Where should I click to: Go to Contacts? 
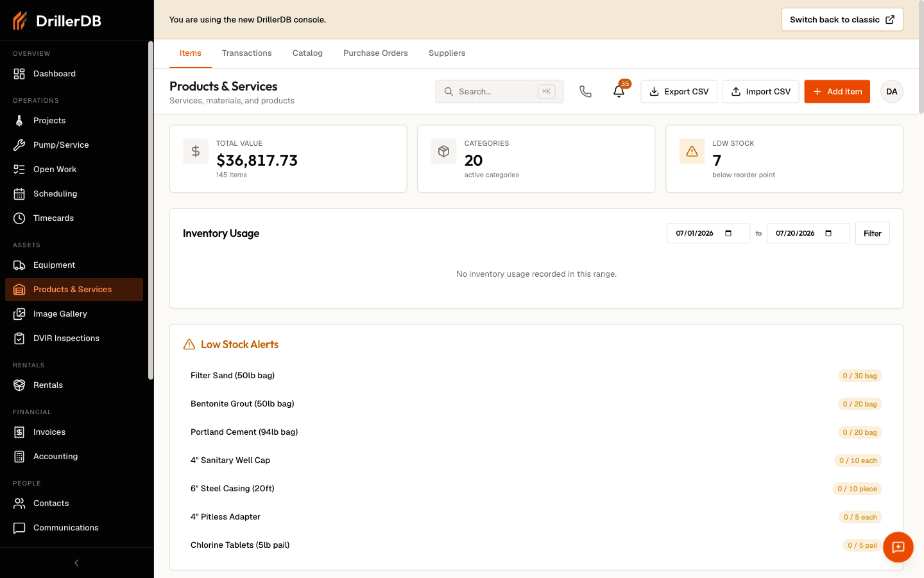tap(74, 504)
